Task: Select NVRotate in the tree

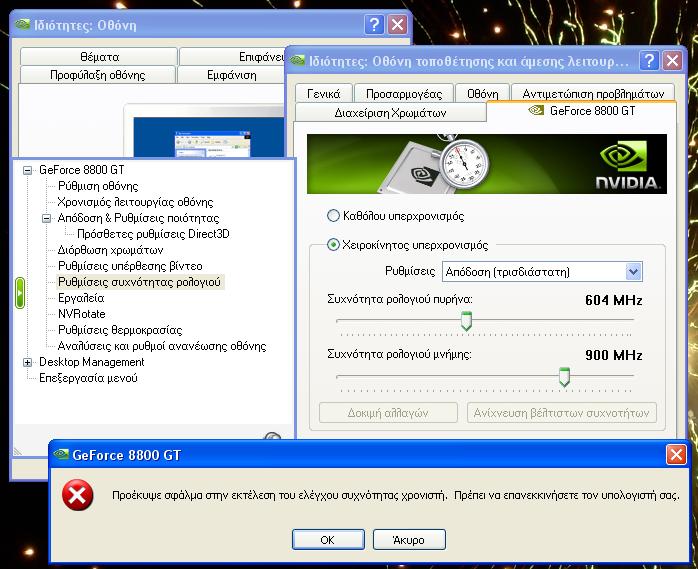Action: coord(81,314)
